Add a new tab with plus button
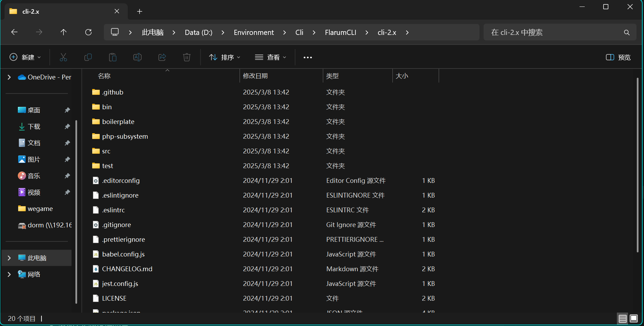The height and width of the screenshot is (326, 644). pos(139,11)
